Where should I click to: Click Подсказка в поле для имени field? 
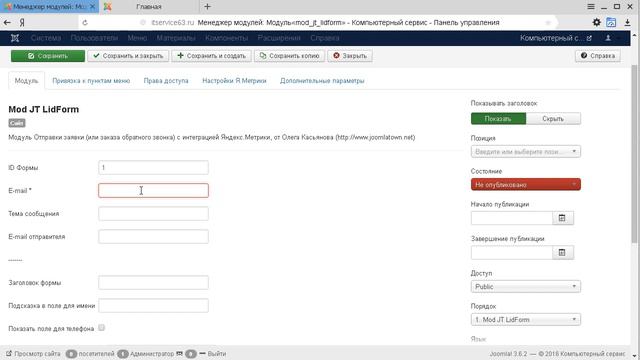[x=153, y=306]
